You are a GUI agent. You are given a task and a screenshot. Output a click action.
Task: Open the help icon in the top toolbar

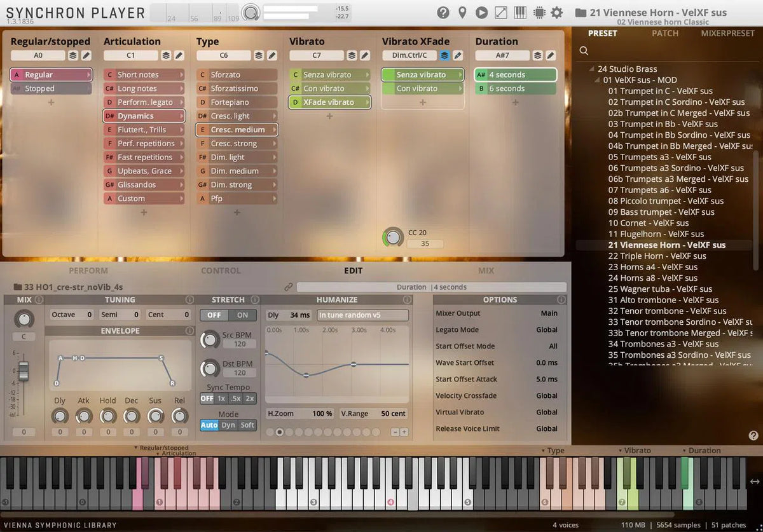tap(443, 13)
